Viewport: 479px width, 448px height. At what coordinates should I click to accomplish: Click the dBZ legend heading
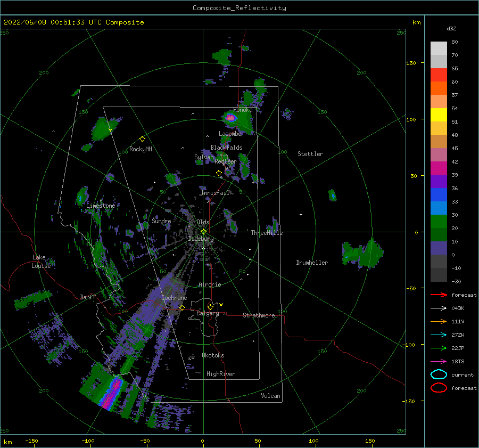coord(451,28)
